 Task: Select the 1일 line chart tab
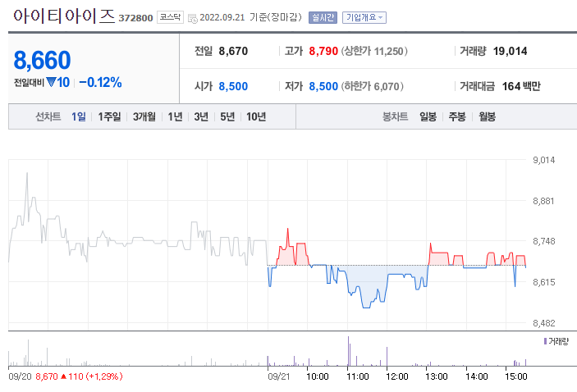point(78,116)
